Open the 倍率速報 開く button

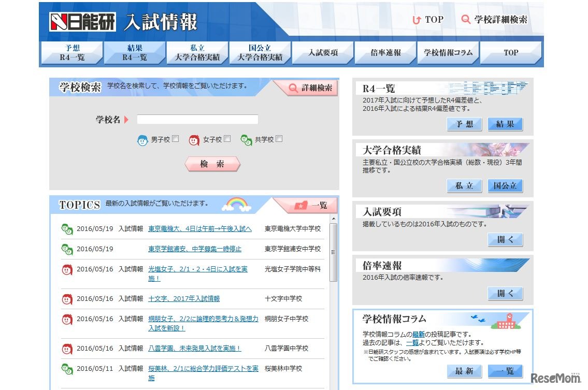pyautogui.click(x=505, y=293)
